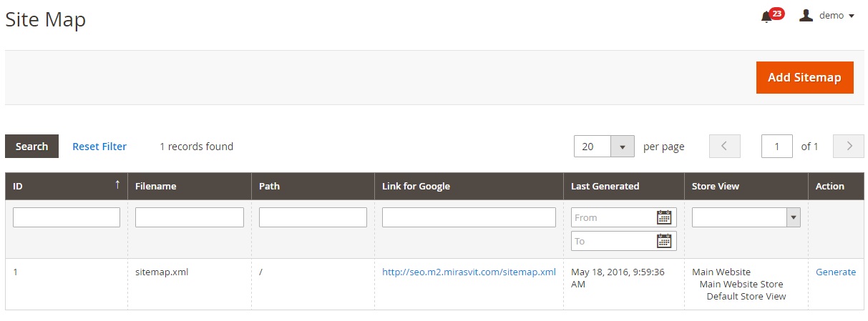Focus the Filename filter field
Viewport: 868px width, 321px height.
point(190,217)
